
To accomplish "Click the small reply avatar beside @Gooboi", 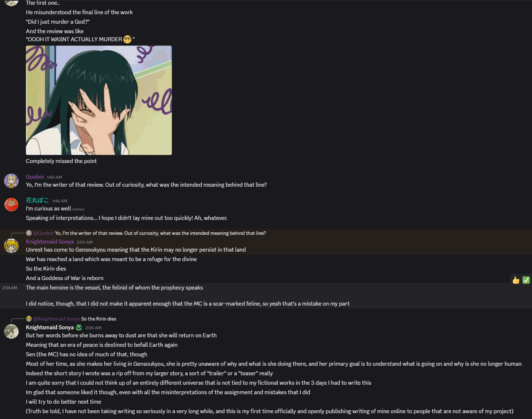I will 29,233.
